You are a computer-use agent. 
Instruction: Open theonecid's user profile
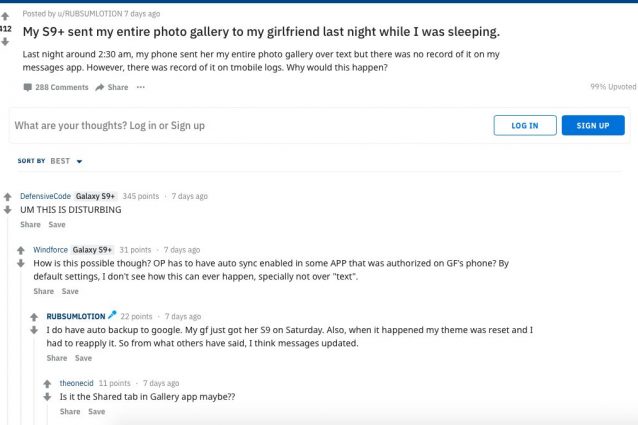76,383
